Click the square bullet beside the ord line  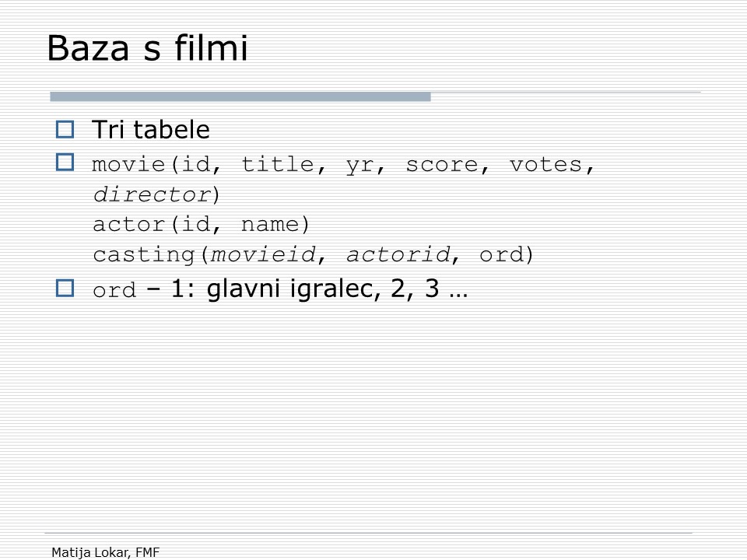65,289
